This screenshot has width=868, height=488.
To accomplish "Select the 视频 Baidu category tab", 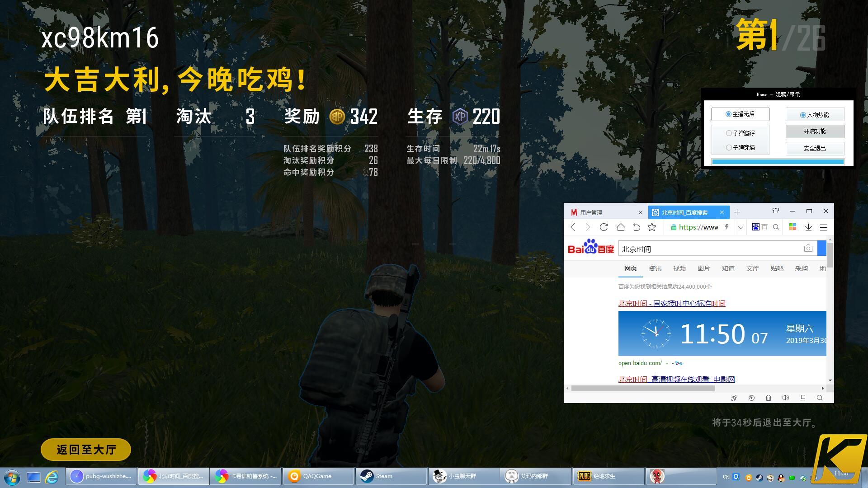I will (679, 268).
